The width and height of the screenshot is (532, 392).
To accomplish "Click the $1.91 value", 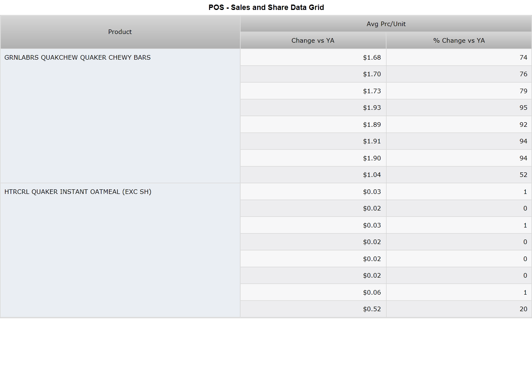I will [x=372, y=141].
